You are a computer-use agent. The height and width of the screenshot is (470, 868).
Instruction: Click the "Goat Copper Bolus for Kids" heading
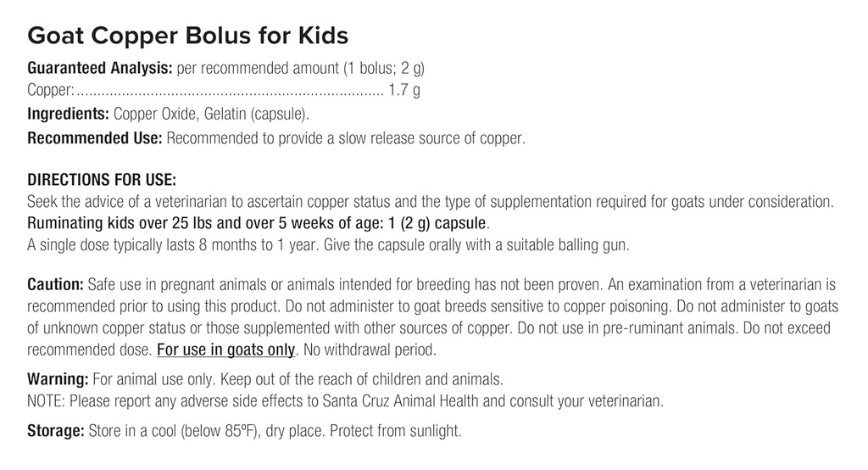pos(187,36)
